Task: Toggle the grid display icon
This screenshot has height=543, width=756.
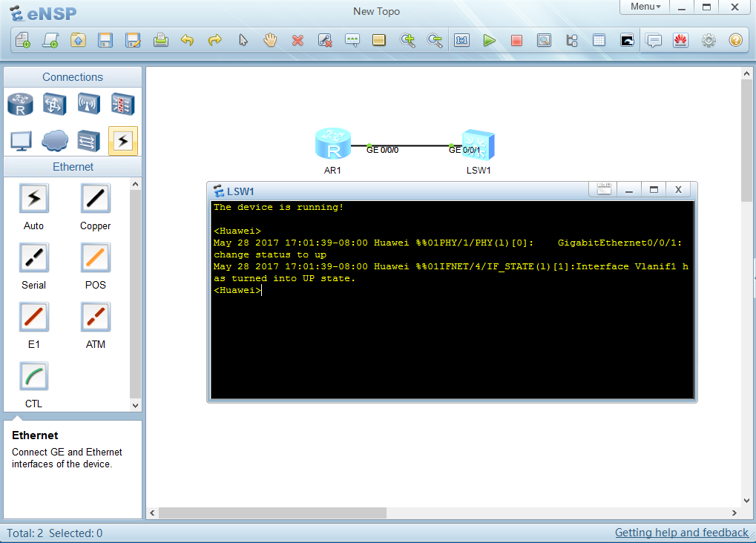Action: coord(599,40)
